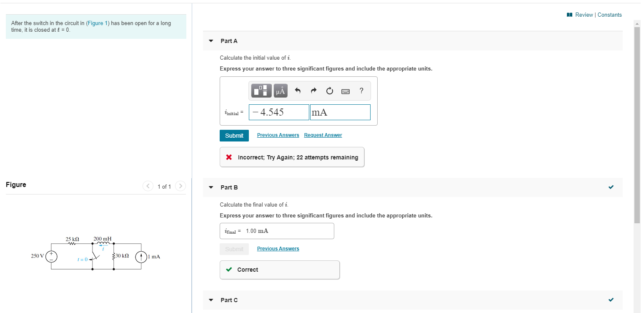Collapse the Part A section
This screenshot has height=313, width=644.
click(x=211, y=40)
